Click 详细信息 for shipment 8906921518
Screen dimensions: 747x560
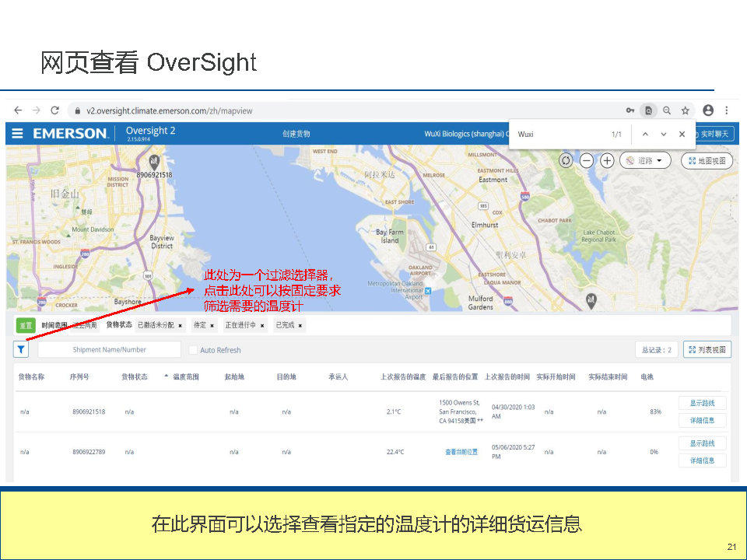click(702, 421)
